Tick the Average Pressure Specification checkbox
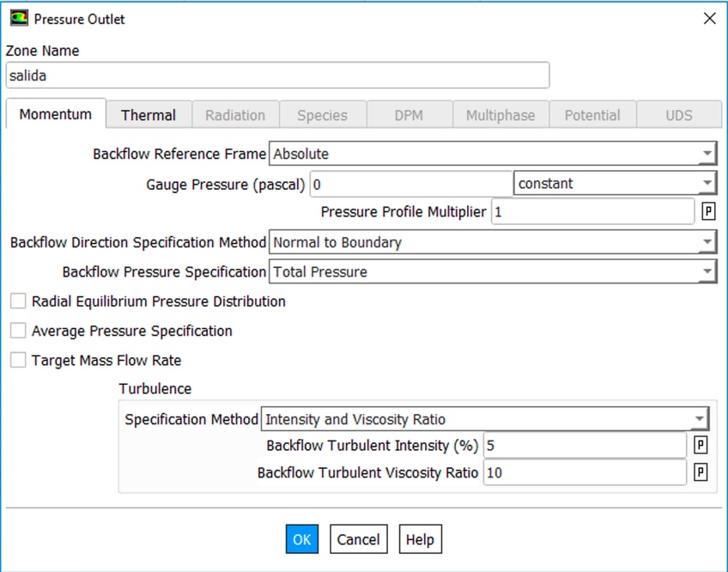The image size is (728, 572). (18, 331)
